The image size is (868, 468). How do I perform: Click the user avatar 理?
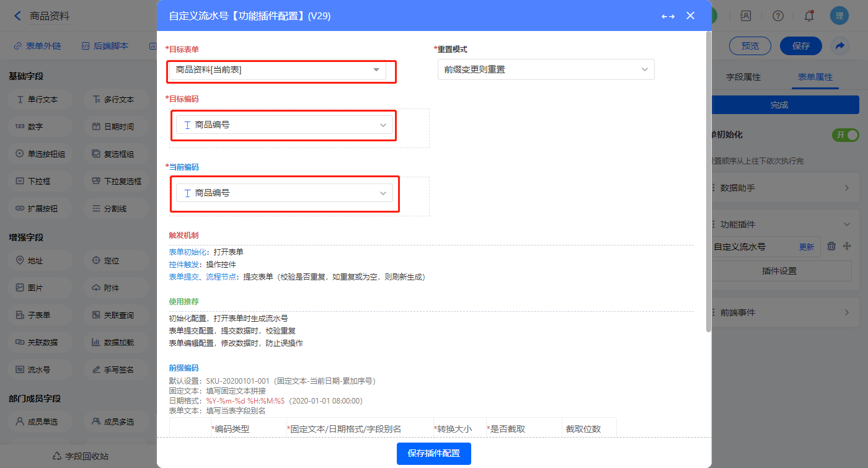coord(839,16)
